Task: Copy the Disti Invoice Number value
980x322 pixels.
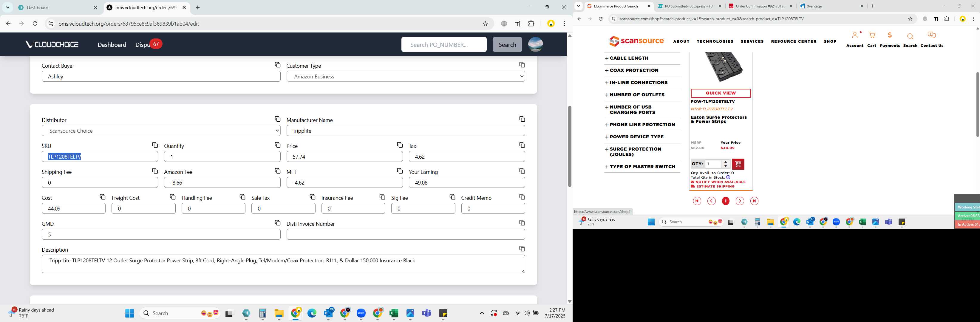Action: point(522,223)
